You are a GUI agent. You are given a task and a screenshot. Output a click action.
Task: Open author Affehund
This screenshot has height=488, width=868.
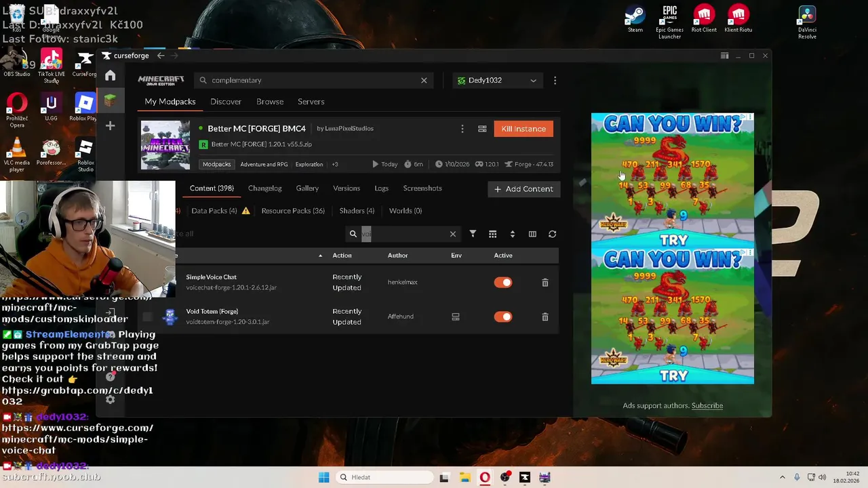[x=400, y=317]
